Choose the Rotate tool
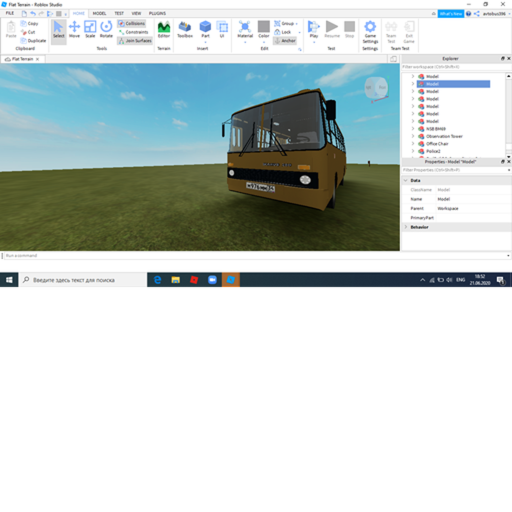This screenshot has width=512, height=512. pos(106,29)
